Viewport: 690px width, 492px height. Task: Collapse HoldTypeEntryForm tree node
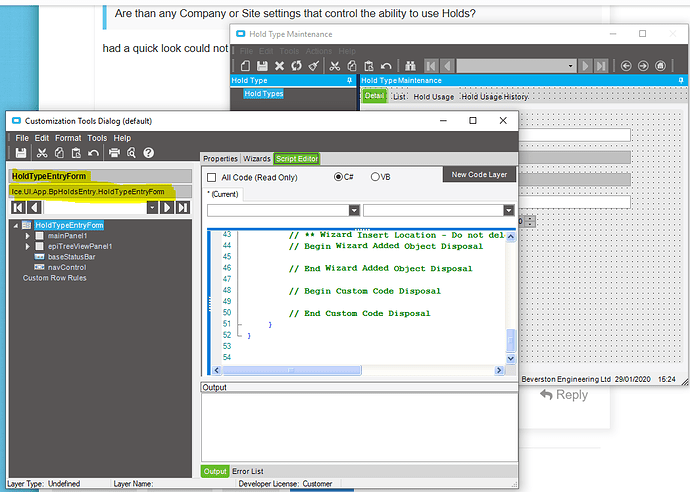coord(16,225)
